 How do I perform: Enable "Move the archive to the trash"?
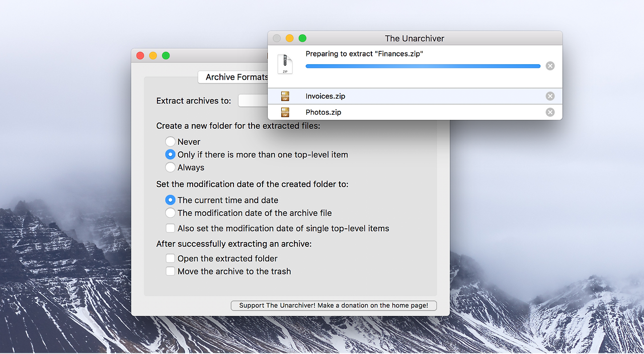pyautogui.click(x=170, y=271)
